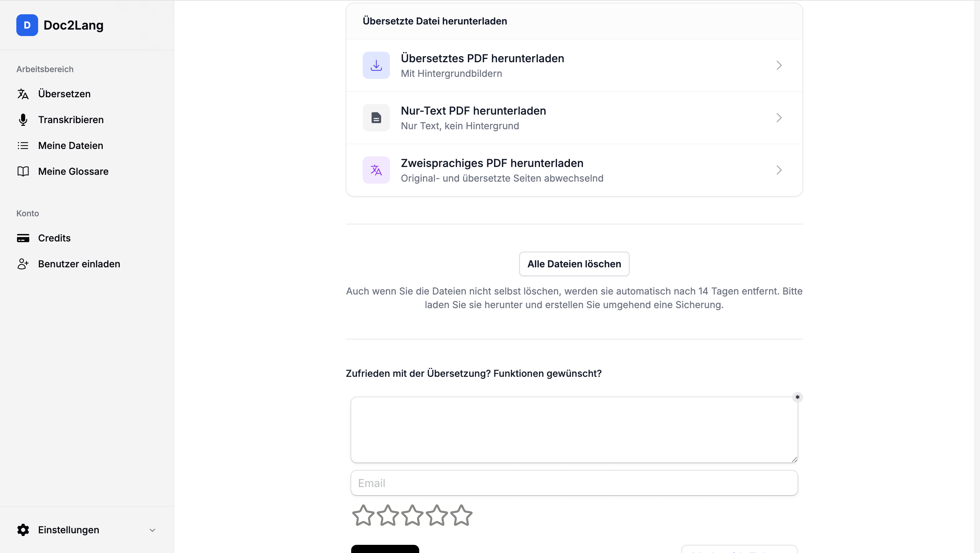This screenshot has width=980, height=553.
Task: Click the Transkribieren microphone icon
Action: (x=23, y=120)
